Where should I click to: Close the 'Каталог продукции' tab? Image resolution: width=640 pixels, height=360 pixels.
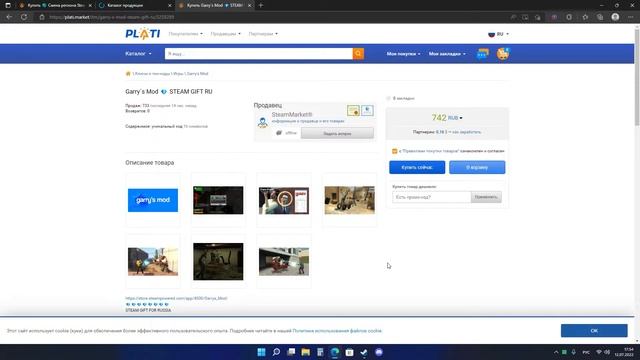coord(169,5)
